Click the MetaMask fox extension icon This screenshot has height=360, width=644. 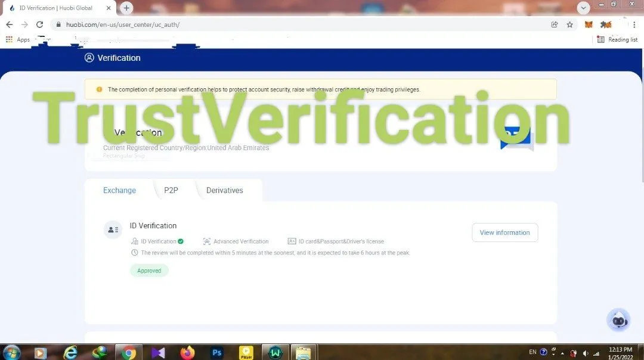589,24
